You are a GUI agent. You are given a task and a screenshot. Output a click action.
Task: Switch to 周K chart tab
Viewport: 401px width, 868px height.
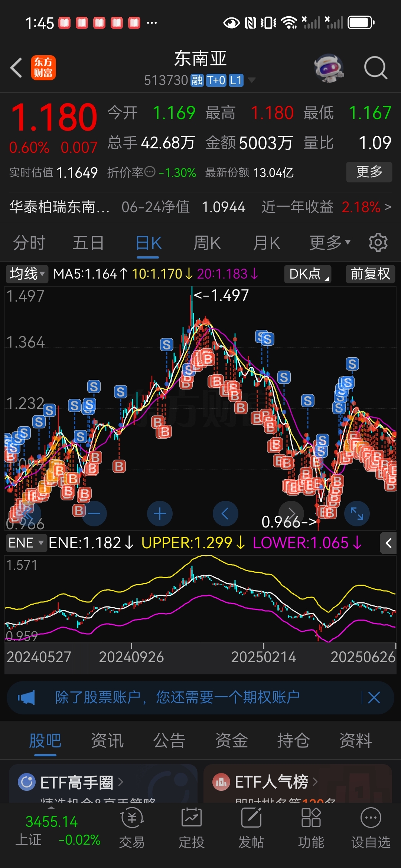click(x=207, y=243)
